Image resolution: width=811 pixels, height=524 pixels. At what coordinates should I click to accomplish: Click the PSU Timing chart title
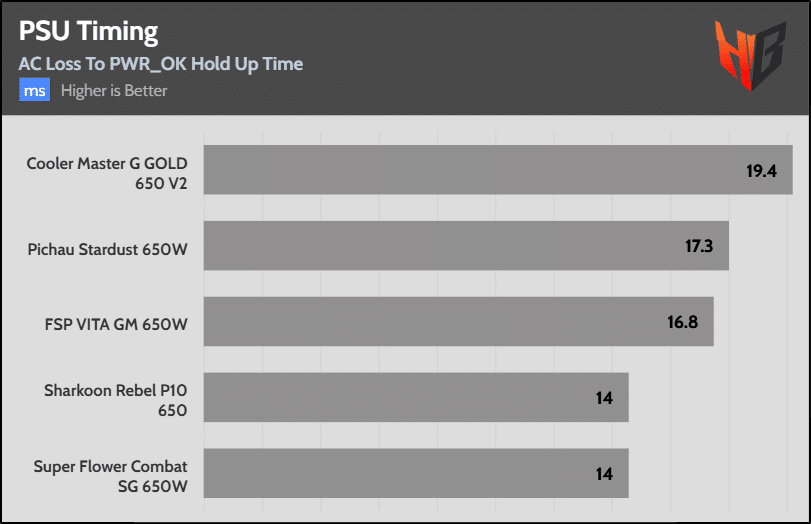88,32
